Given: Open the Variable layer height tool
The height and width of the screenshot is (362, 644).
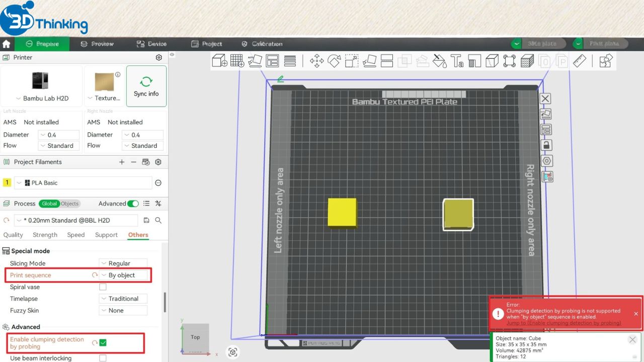Looking at the screenshot, I should 527,61.
